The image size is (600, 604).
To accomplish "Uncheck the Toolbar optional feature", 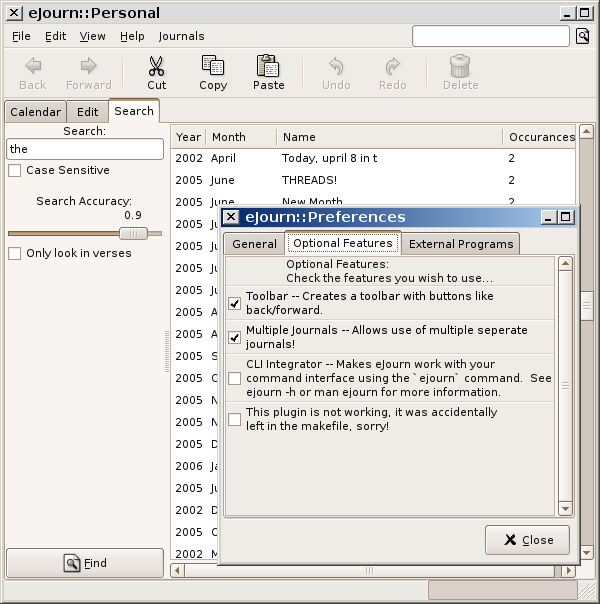I will pos(235,303).
